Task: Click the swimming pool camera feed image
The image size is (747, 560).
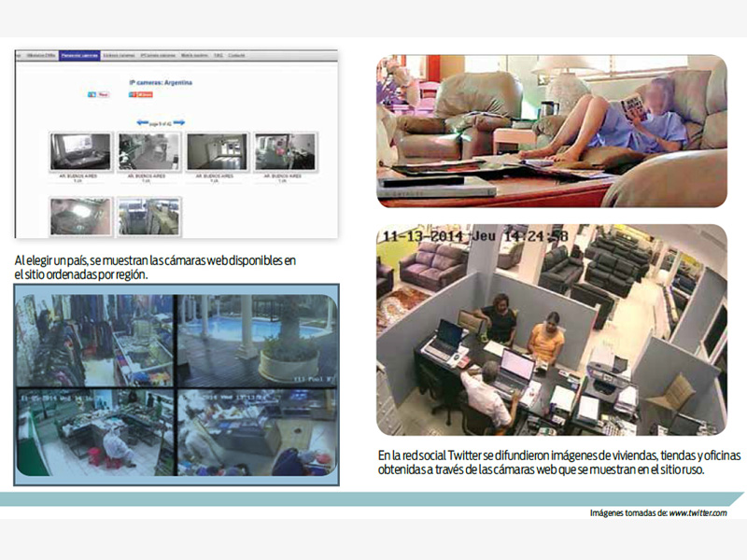Action: (x=258, y=340)
